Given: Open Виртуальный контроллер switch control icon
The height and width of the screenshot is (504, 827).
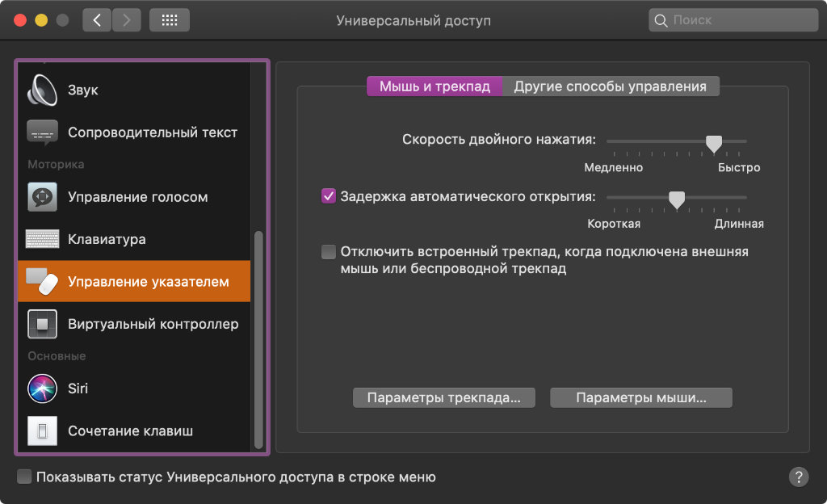Looking at the screenshot, I should 42,325.
